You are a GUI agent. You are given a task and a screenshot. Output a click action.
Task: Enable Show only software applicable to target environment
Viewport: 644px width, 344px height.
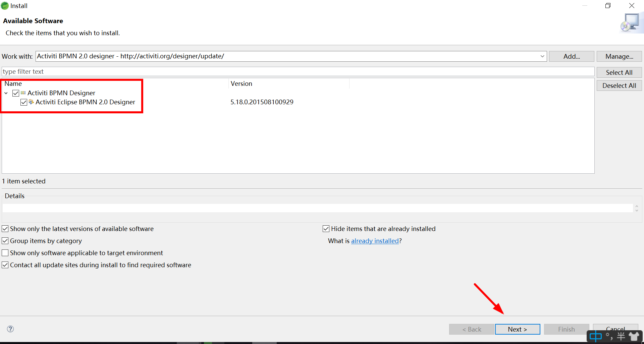coord(5,253)
